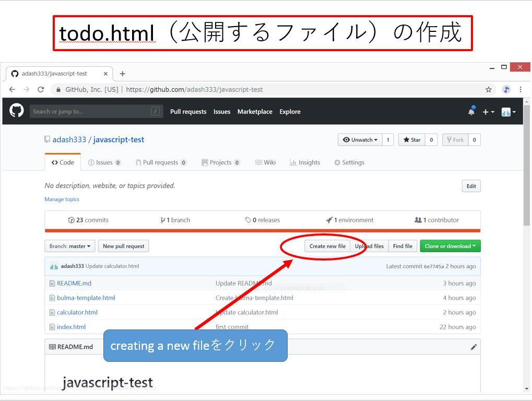The width and height of the screenshot is (532, 401).
Task: Click the pencil icon to edit README
Action: [474, 347]
